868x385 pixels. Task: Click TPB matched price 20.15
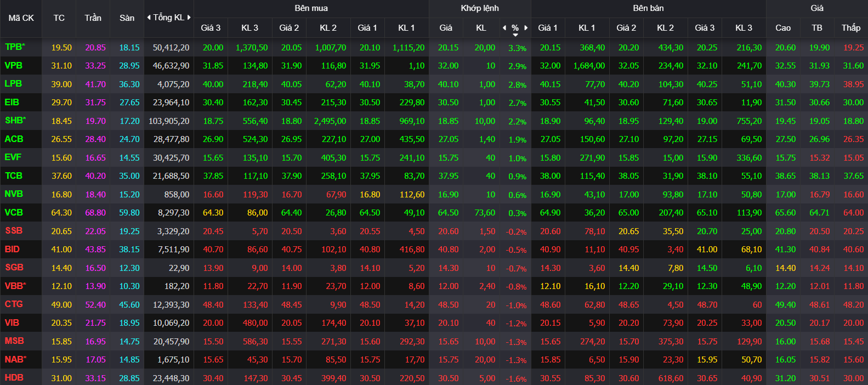448,48
